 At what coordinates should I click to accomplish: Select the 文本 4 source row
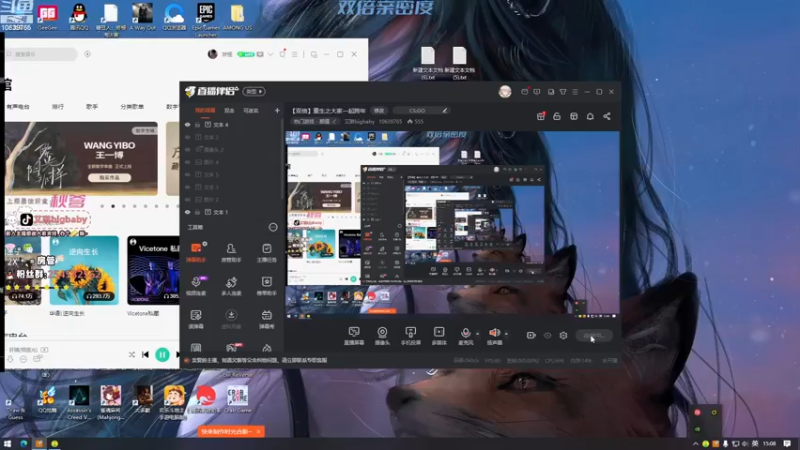tap(232, 124)
